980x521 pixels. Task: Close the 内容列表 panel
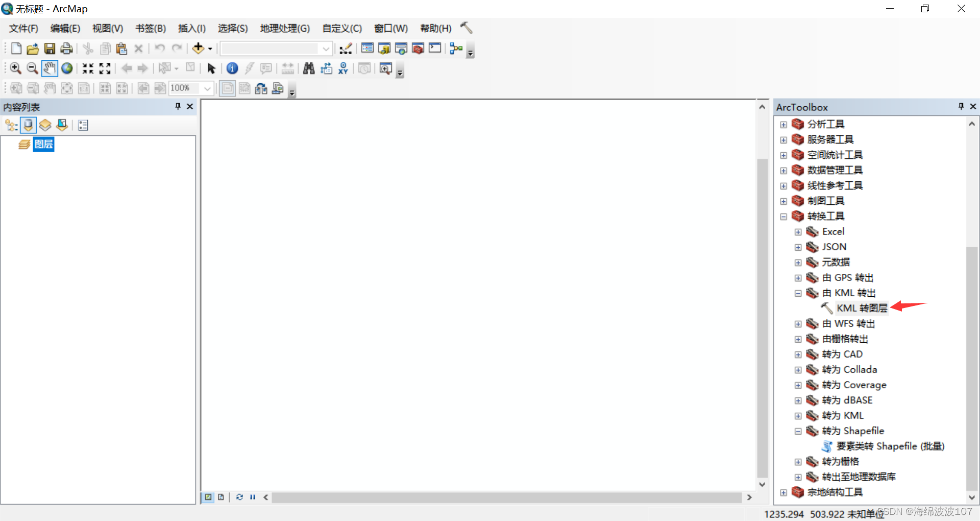190,106
